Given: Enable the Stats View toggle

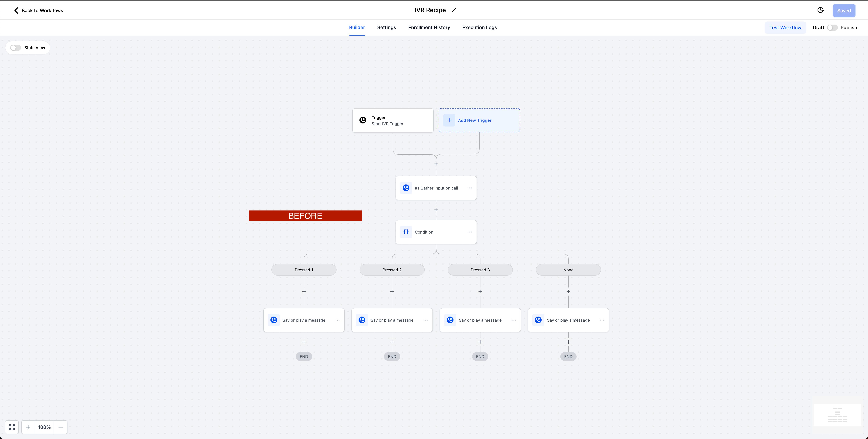Looking at the screenshot, I should [x=15, y=48].
